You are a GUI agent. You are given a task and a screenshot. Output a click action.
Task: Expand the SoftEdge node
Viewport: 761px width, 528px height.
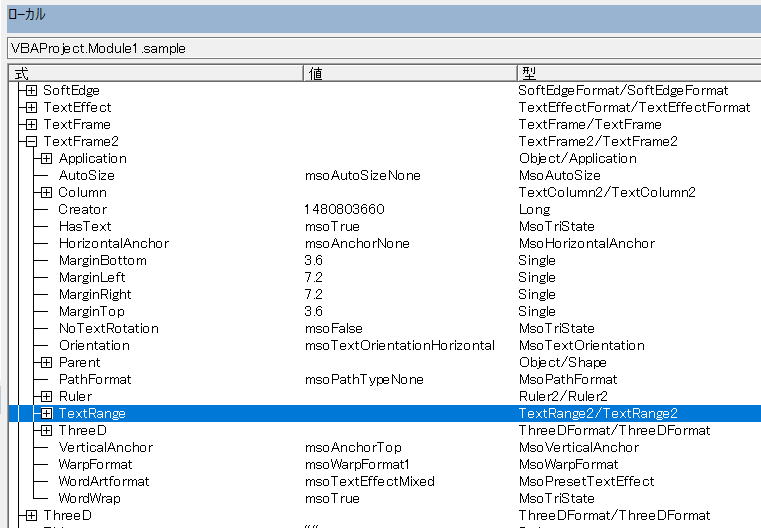(x=31, y=90)
